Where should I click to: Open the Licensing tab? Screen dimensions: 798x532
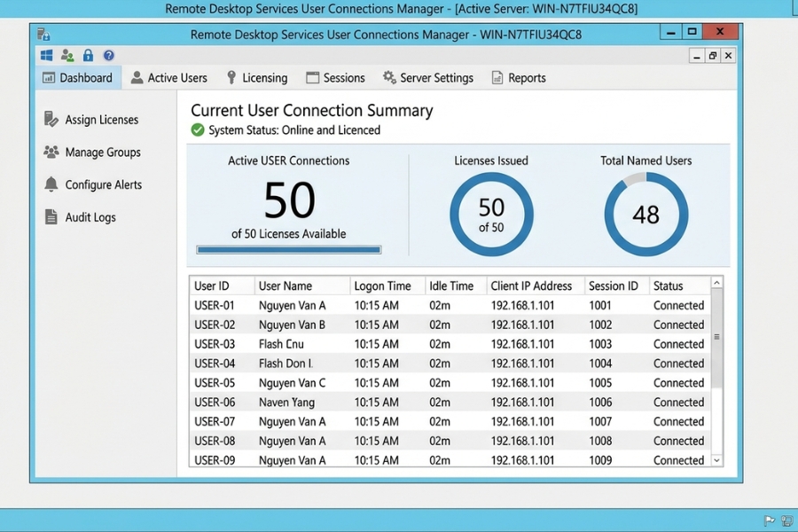click(x=257, y=78)
